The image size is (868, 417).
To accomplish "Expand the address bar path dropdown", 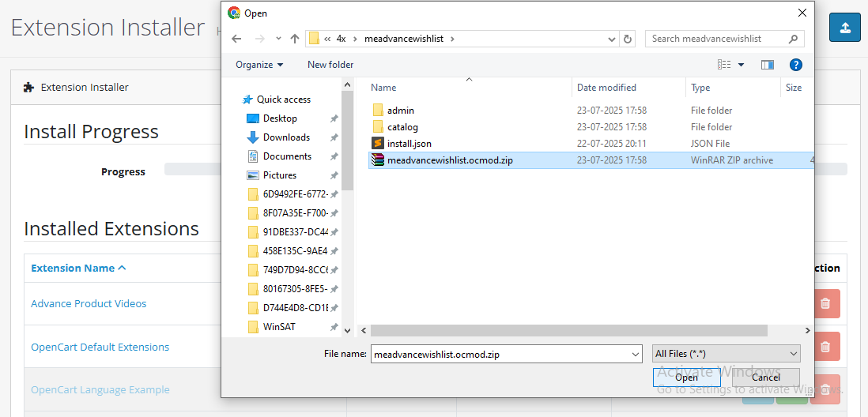I will tap(612, 39).
